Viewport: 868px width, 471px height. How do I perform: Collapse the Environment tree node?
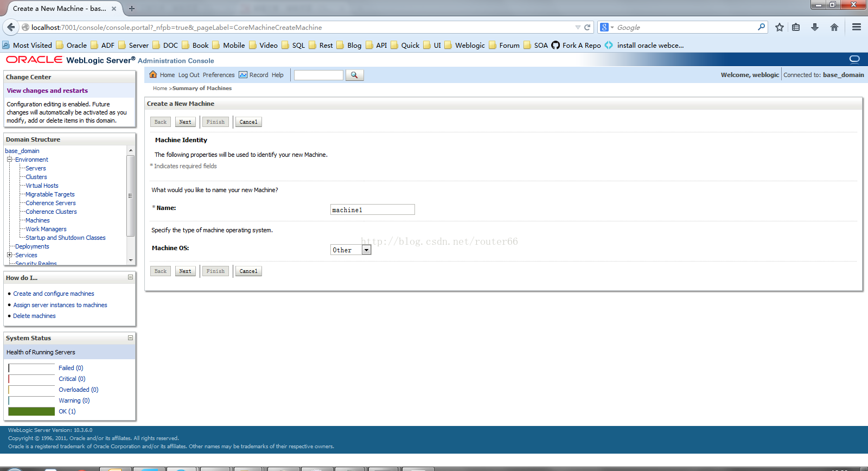(x=9, y=160)
